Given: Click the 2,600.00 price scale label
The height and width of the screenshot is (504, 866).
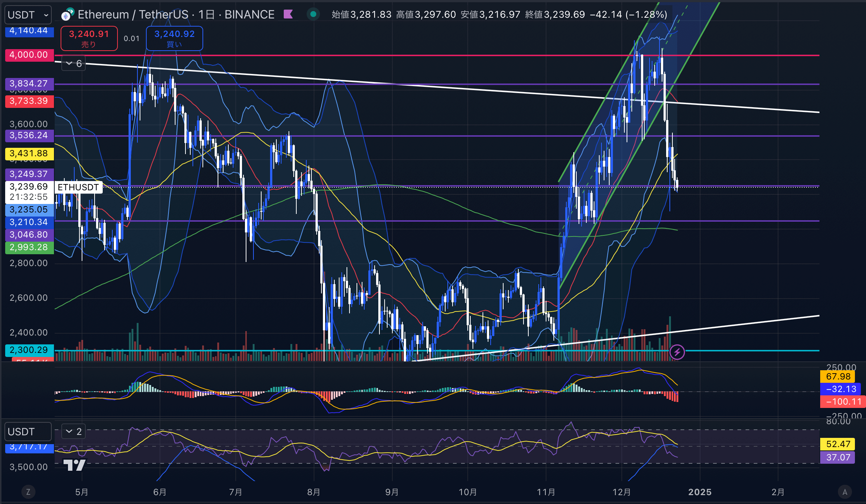Looking at the screenshot, I should pos(29,298).
